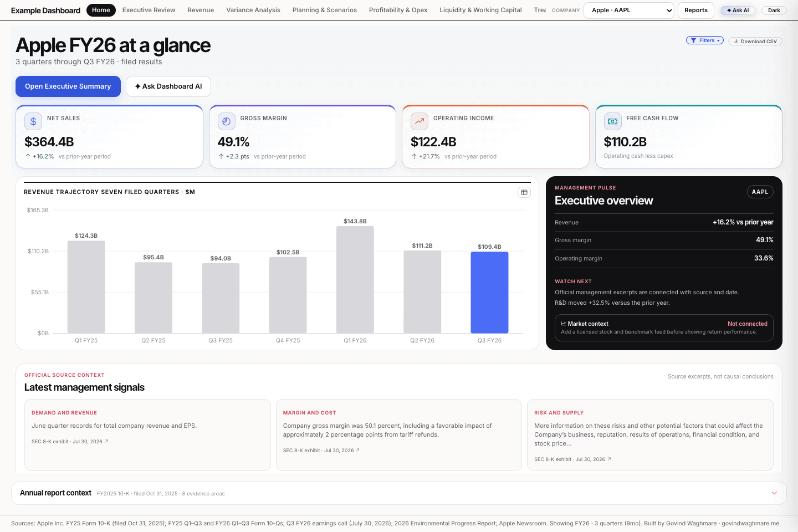This screenshot has height=532, width=798.
Task: Click the Operating Income $122.4B value
Action: (x=433, y=142)
